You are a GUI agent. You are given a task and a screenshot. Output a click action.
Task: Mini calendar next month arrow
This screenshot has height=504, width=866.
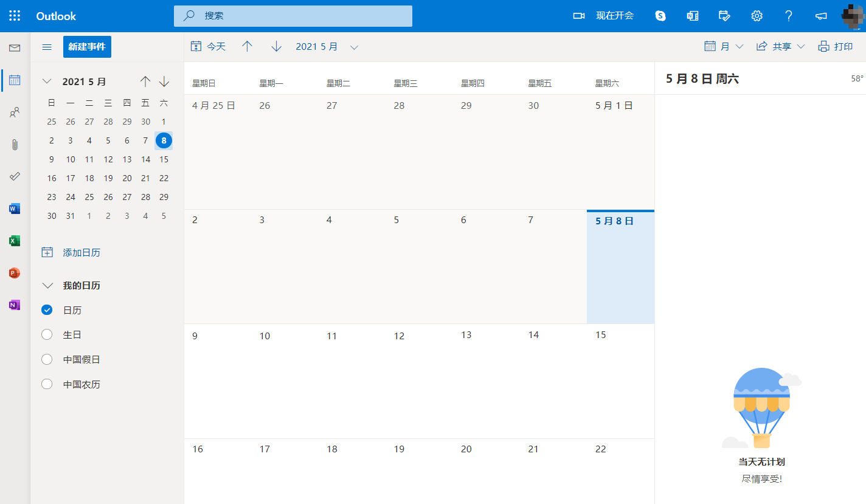click(164, 81)
